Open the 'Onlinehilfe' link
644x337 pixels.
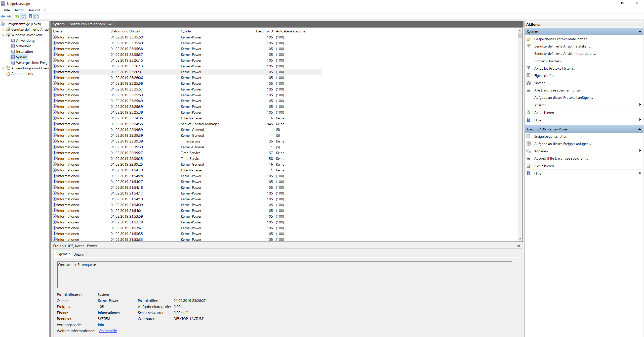point(108,331)
